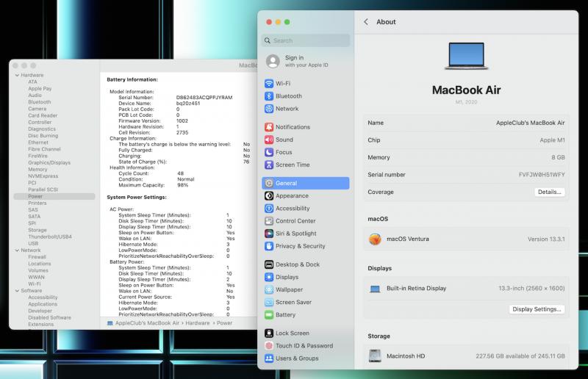Viewport: 588px width, 379px height.
Task: Select Apple Pay in System Information sidebar
Action: tap(40, 89)
